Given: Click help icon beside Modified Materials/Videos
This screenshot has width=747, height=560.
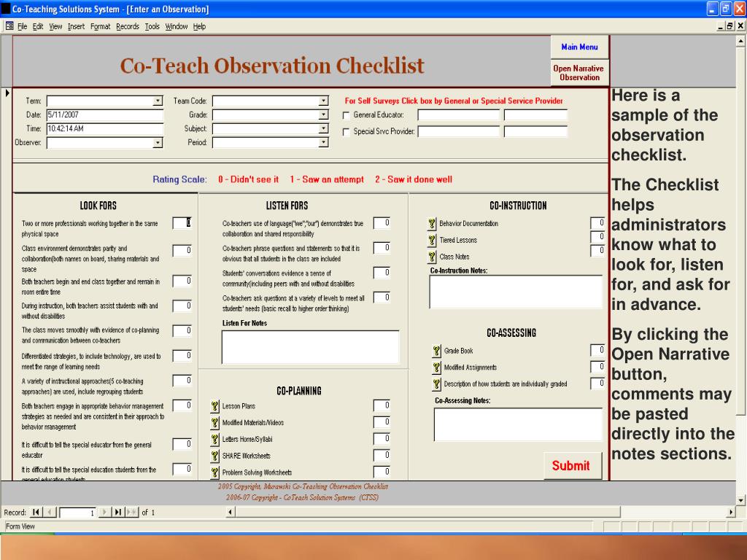Looking at the screenshot, I should pyautogui.click(x=215, y=423).
